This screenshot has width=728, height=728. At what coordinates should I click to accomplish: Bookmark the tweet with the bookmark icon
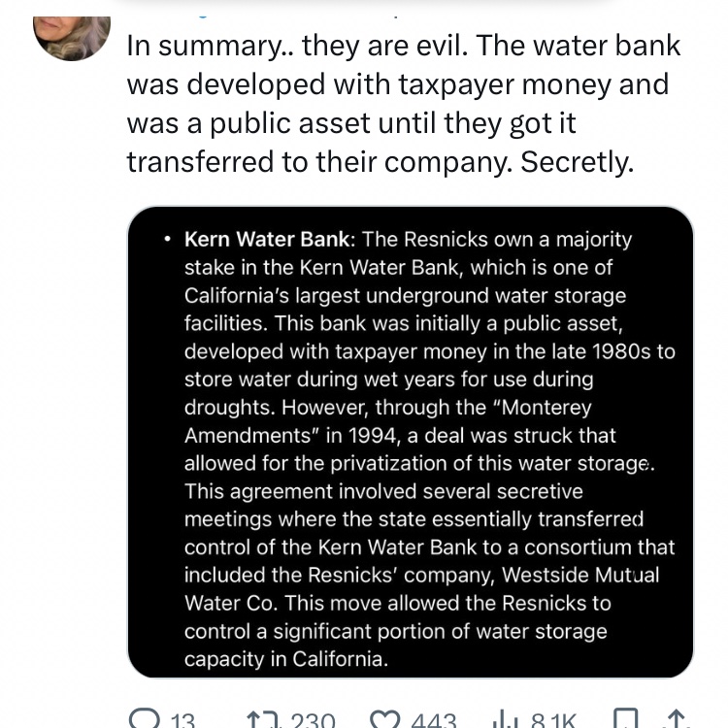[625, 718]
